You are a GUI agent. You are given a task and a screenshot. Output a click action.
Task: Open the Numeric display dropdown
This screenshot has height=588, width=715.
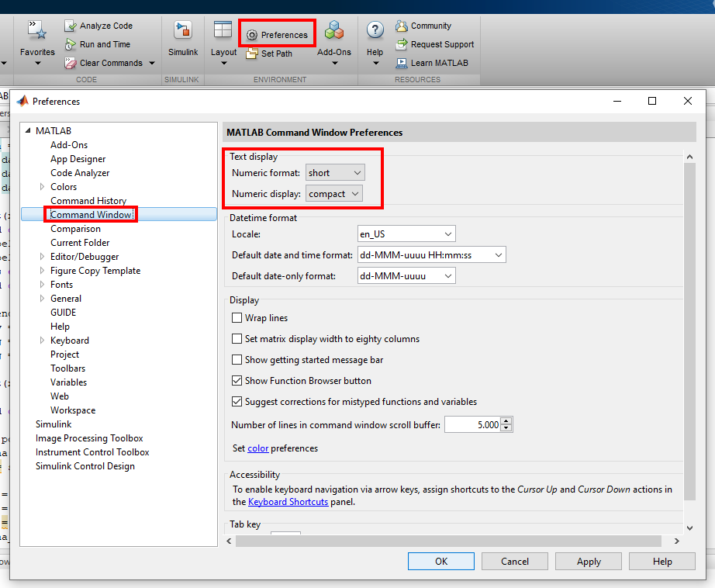pyautogui.click(x=334, y=194)
